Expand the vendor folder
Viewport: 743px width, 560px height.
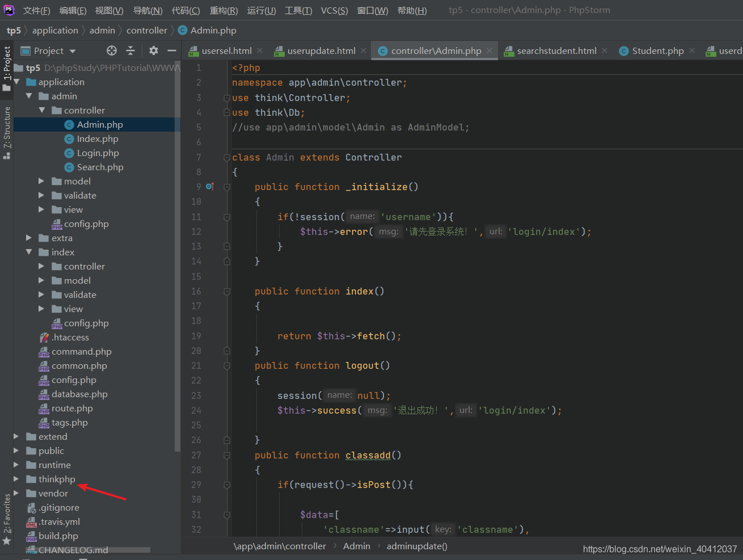16,493
